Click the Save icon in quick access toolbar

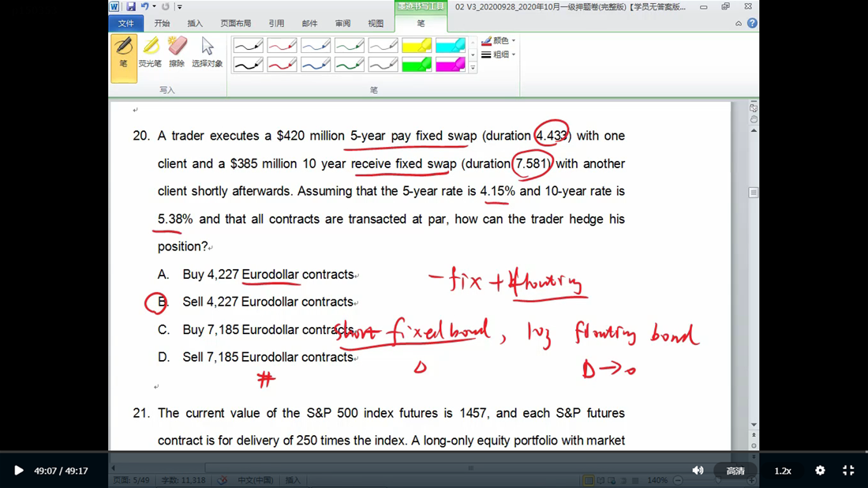click(x=131, y=6)
